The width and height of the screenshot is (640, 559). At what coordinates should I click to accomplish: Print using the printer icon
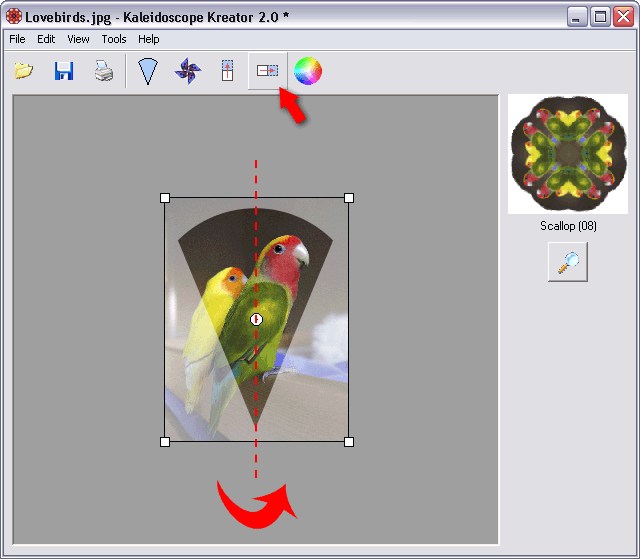pos(104,71)
